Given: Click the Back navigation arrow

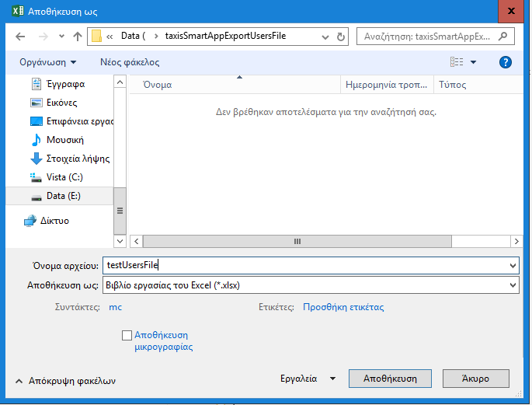Looking at the screenshot, I should click(20, 37).
